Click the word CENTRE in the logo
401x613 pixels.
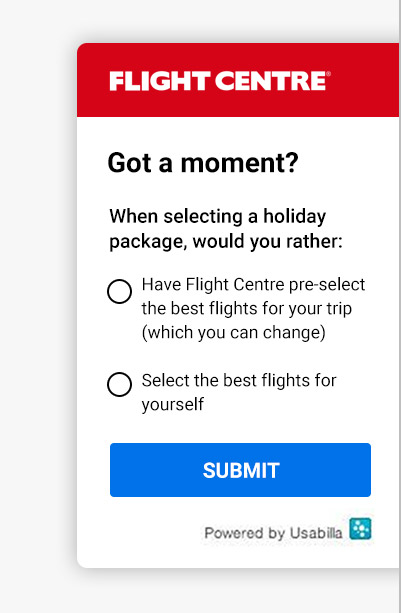tap(270, 81)
